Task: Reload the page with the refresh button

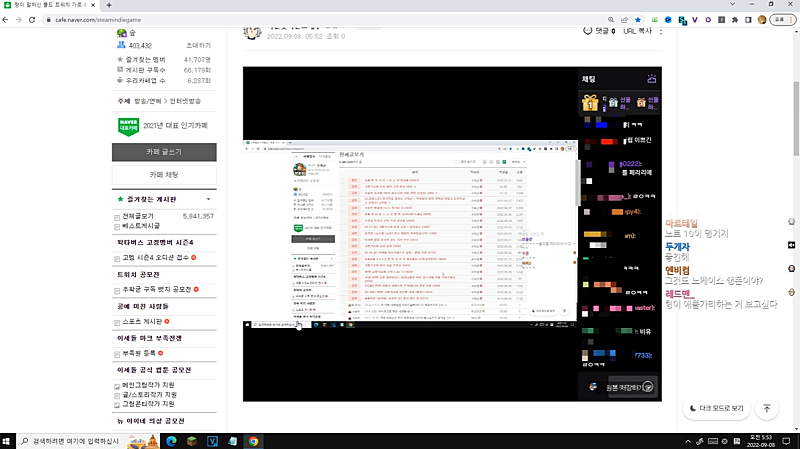Action: tap(32, 20)
